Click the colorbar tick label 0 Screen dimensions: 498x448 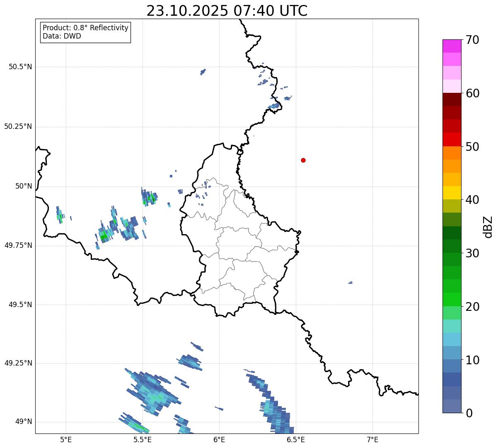469,413
